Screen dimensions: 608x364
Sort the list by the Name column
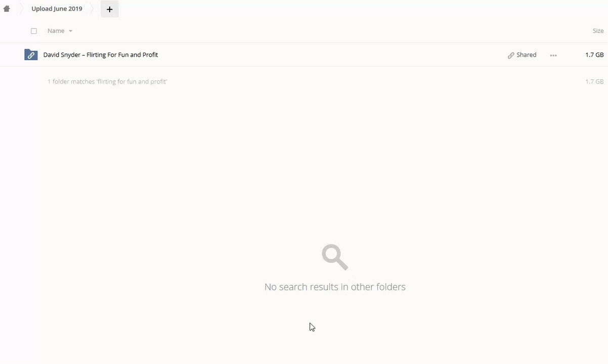56,31
